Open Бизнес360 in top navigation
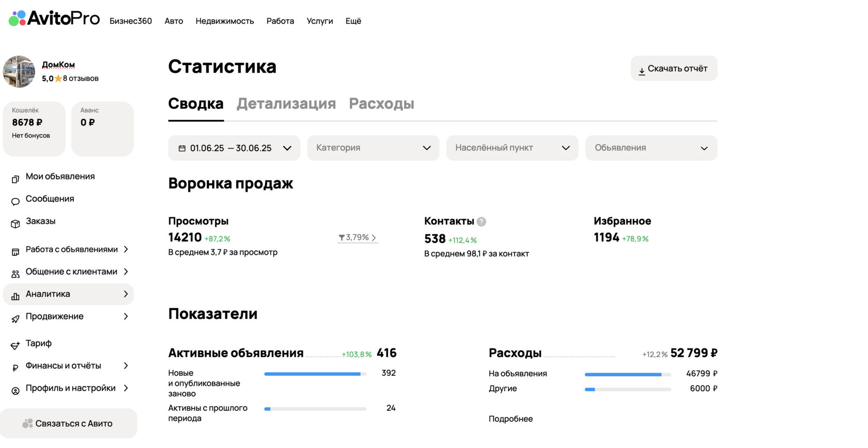The image size is (868, 448). (131, 21)
